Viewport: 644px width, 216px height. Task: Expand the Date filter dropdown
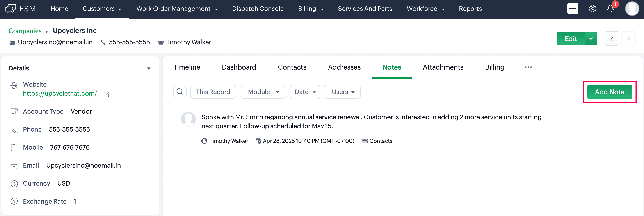(305, 92)
